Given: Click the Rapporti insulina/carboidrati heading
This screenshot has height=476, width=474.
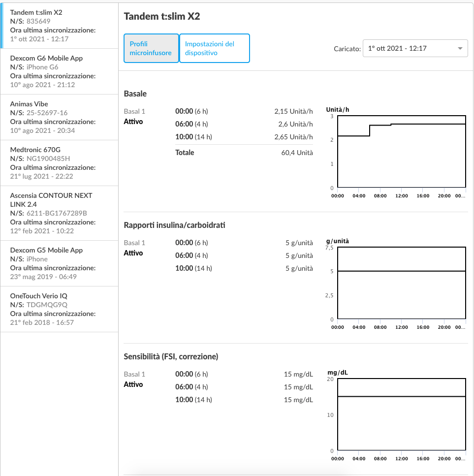Looking at the screenshot, I should point(174,225).
